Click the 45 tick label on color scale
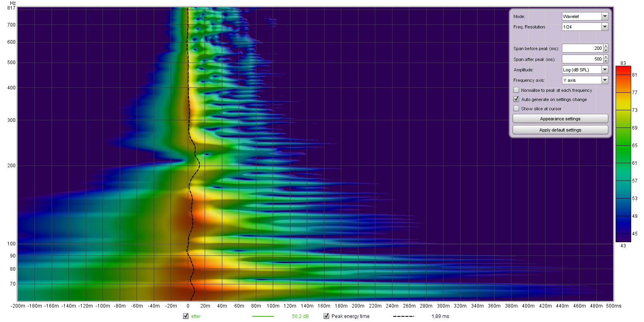644x322 pixels. click(x=635, y=234)
